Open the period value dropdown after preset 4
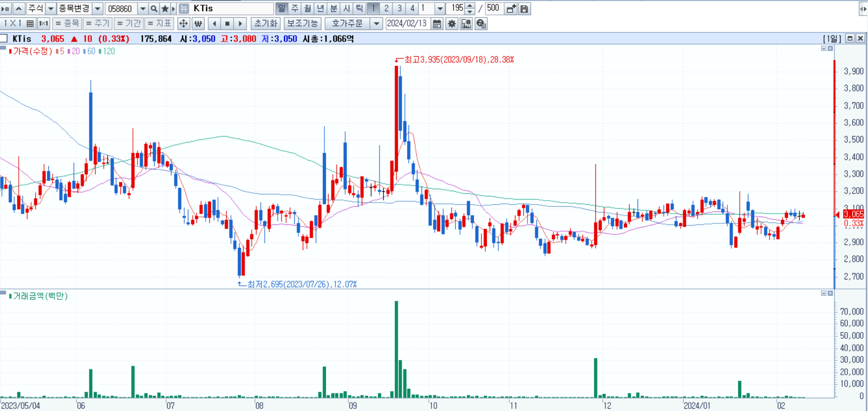The height and width of the screenshot is (411, 868). [x=440, y=9]
